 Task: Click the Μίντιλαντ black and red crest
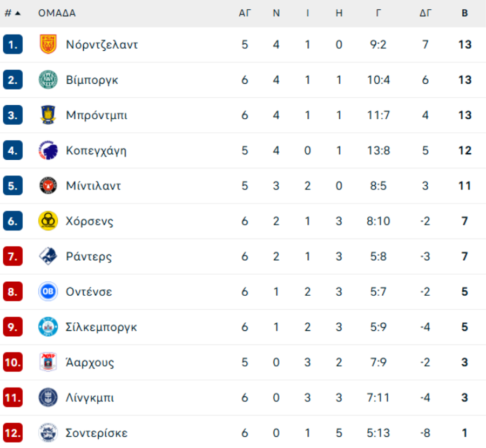[x=48, y=186]
